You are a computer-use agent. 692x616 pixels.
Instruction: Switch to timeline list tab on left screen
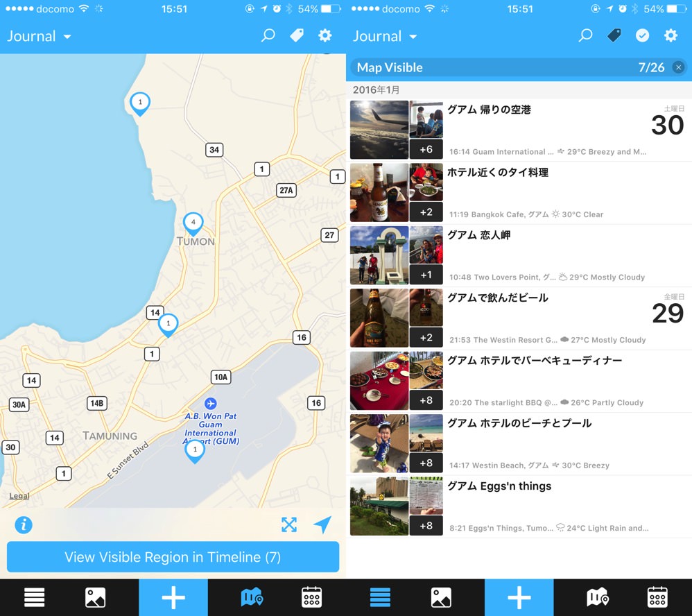(x=35, y=597)
